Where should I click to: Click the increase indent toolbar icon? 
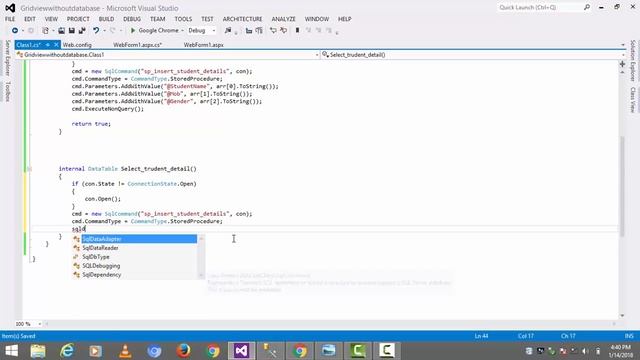259,31
